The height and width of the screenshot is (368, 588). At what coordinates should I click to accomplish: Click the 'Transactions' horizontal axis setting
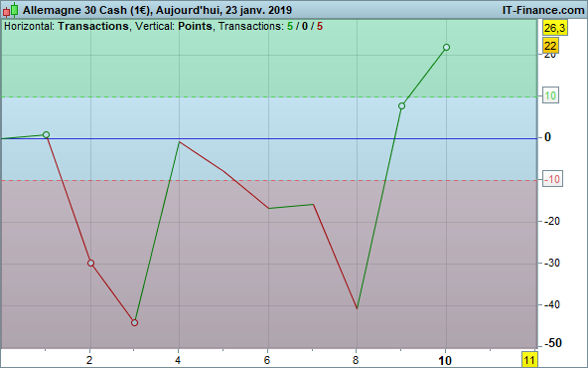pos(93,26)
